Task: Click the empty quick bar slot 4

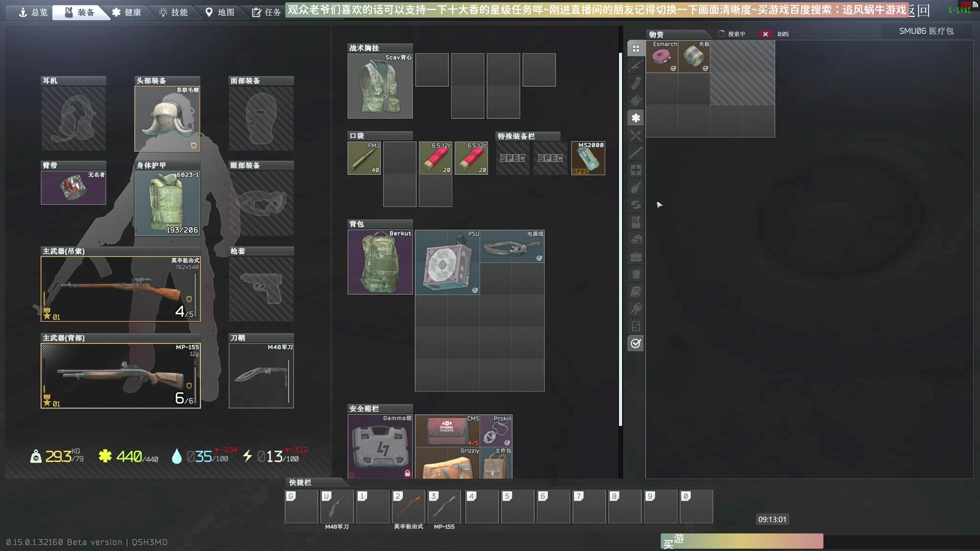Action: pyautogui.click(x=482, y=506)
